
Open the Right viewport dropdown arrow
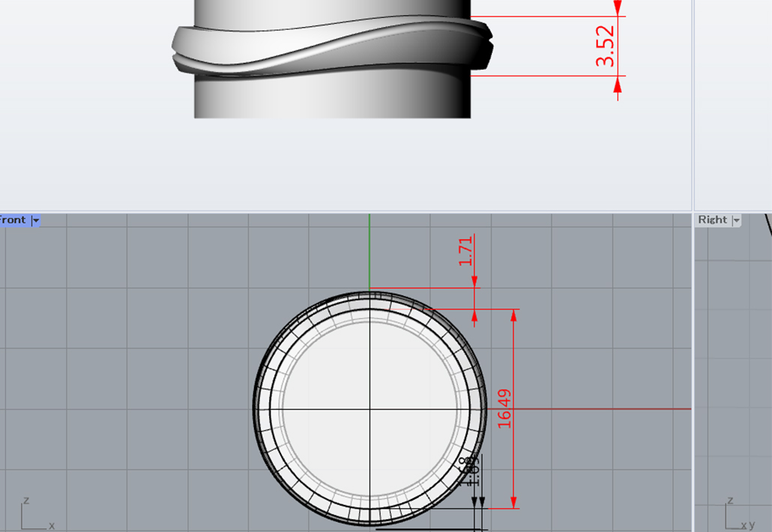coord(736,220)
